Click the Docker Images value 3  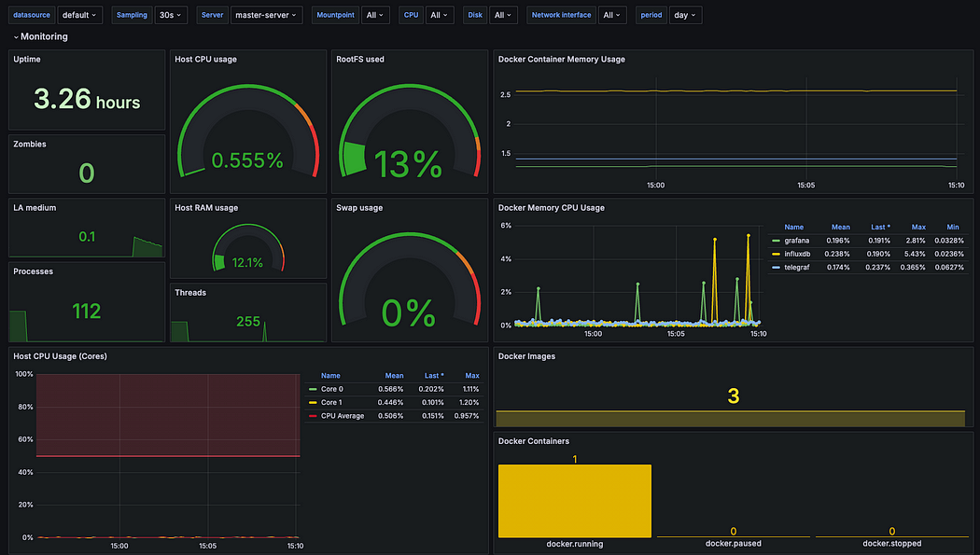coord(734,395)
